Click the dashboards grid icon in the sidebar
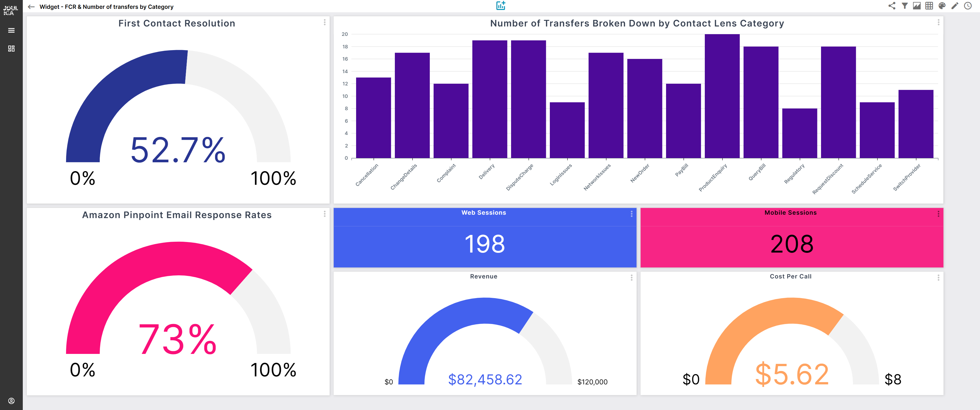 (11, 48)
